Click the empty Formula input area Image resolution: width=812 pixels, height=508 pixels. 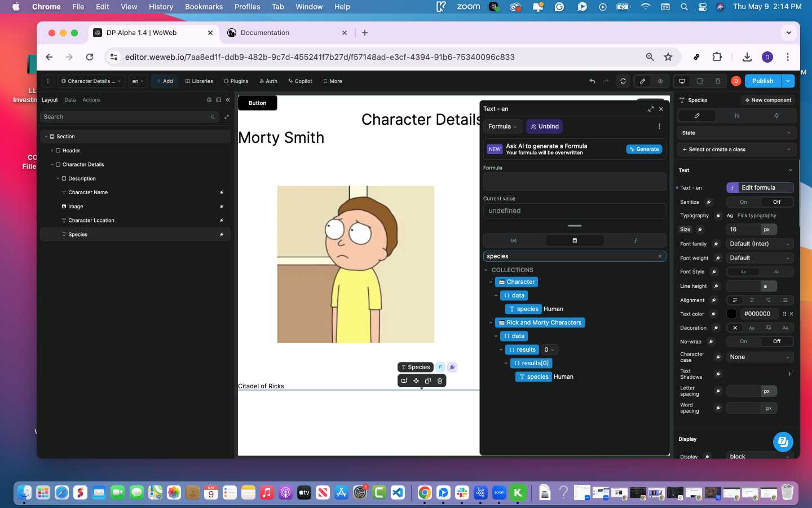pos(575,181)
